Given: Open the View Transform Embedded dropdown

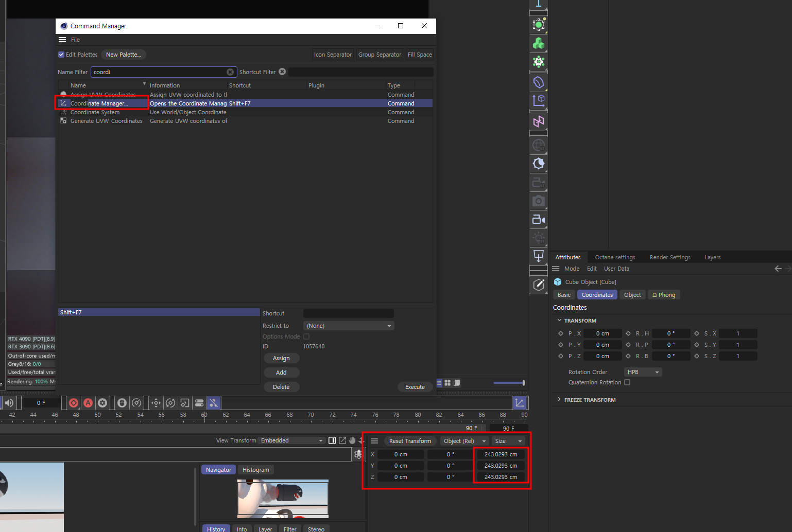Looking at the screenshot, I should (292, 440).
